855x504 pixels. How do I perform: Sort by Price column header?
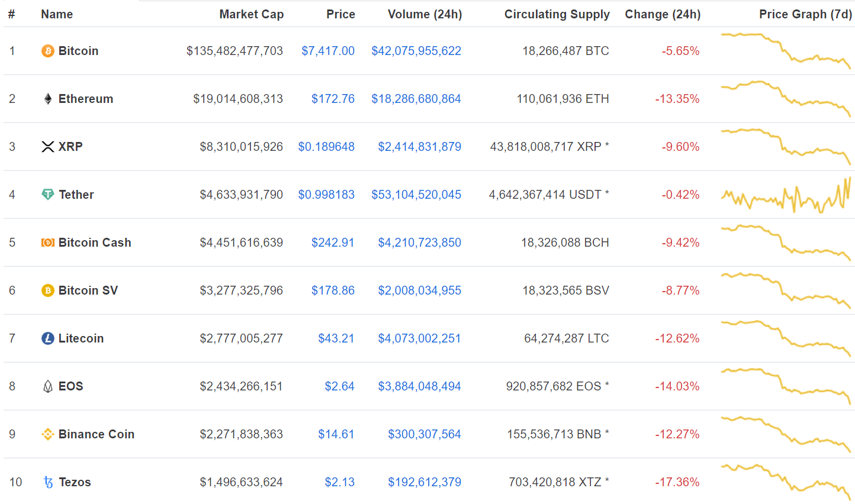tap(341, 14)
